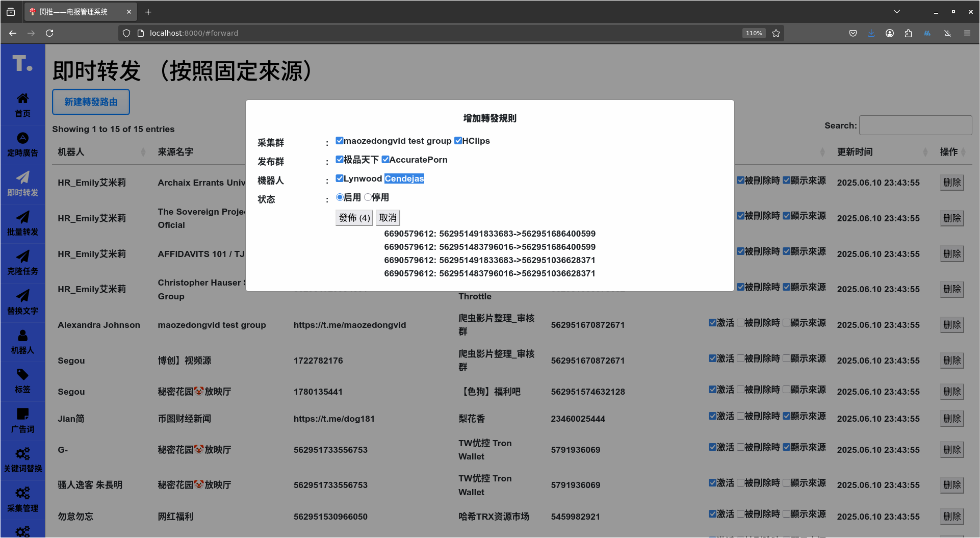
Task: Uncheck the AccuratePorn publish group checkbox
Action: pyautogui.click(x=385, y=160)
